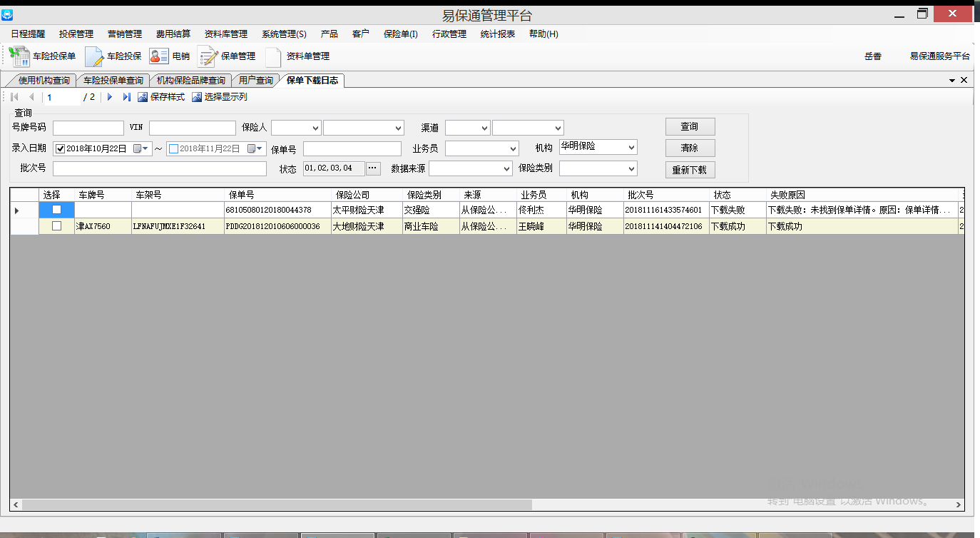Open the 日程提醒 menu

28,34
